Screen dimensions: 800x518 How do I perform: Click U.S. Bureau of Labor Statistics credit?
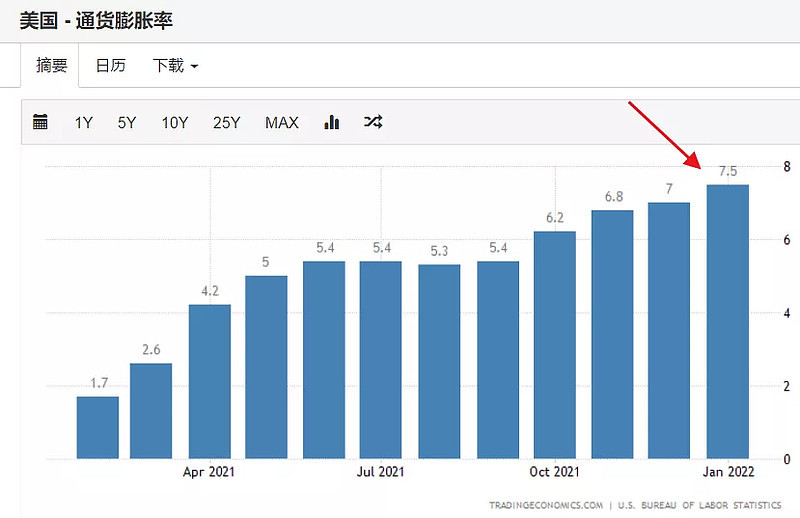[699, 505]
